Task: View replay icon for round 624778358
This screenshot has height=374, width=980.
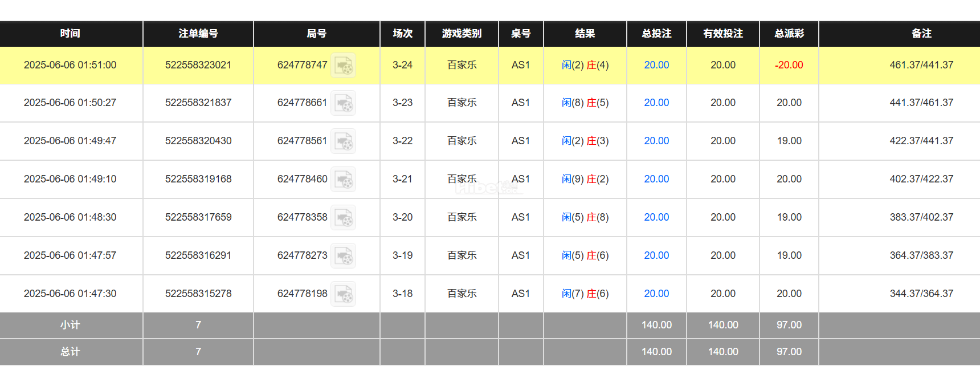Action: pos(344,218)
